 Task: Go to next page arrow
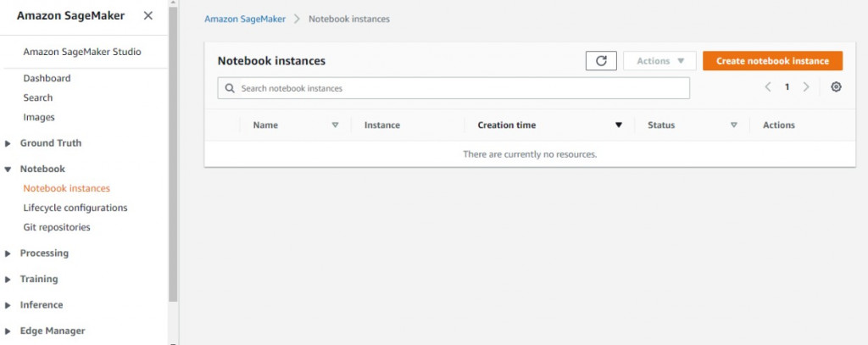806,87
